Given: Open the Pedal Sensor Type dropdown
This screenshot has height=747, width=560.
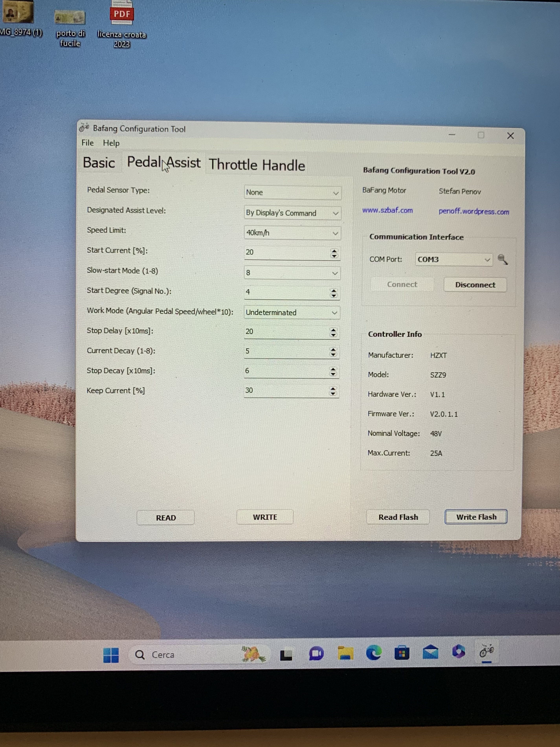Looking at the screenshot, I should [x=292, y=192].
